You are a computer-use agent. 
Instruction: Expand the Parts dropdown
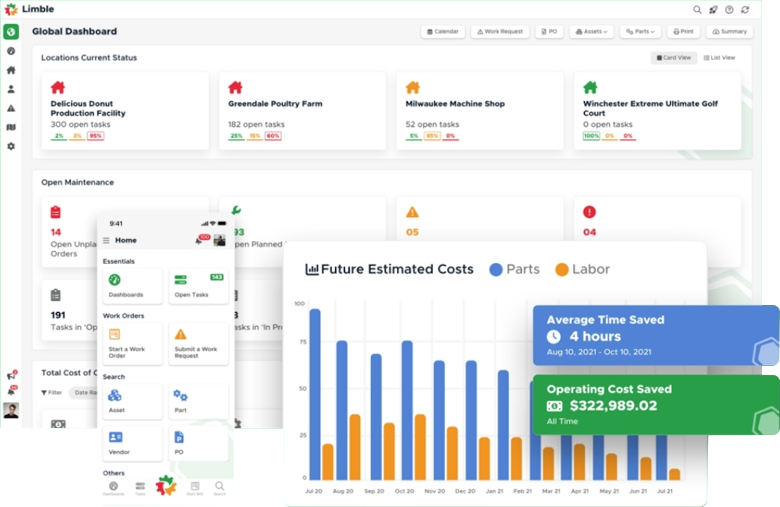(x=640, y=31)
